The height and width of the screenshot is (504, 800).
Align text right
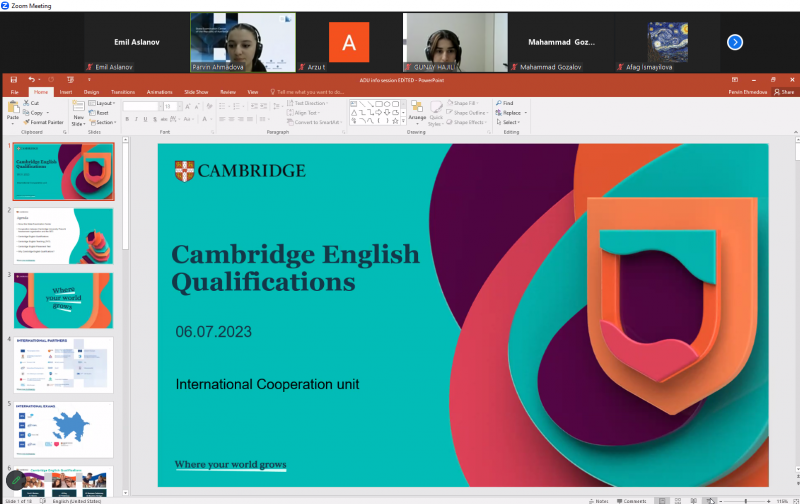tap(240, 119)
